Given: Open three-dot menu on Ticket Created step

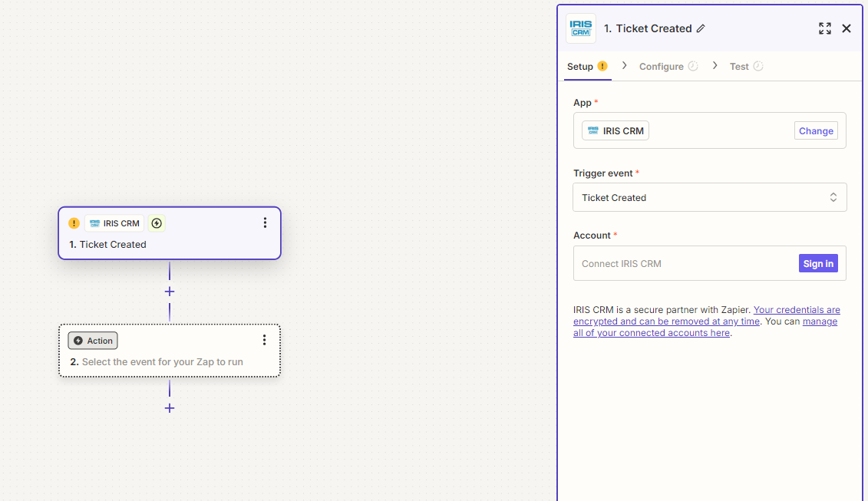Looking at the screenshot, I should (266, 222).
